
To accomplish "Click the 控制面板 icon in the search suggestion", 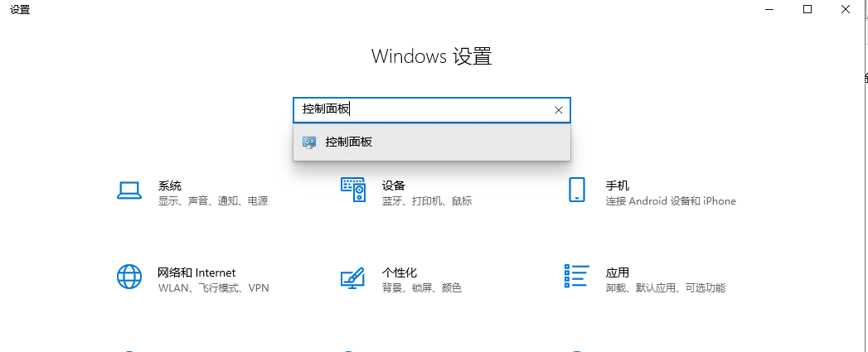I will click(309, 142).
